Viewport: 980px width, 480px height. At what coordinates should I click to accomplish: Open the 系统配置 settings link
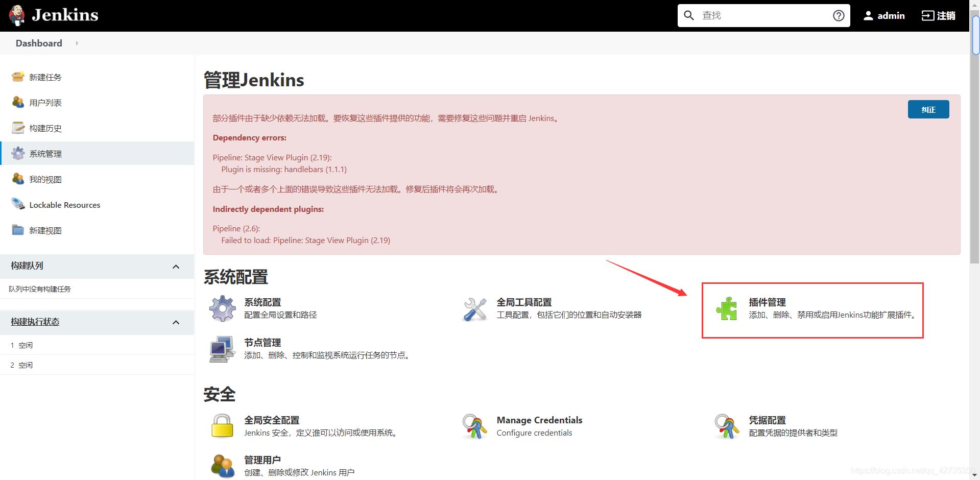pos(262,302)
